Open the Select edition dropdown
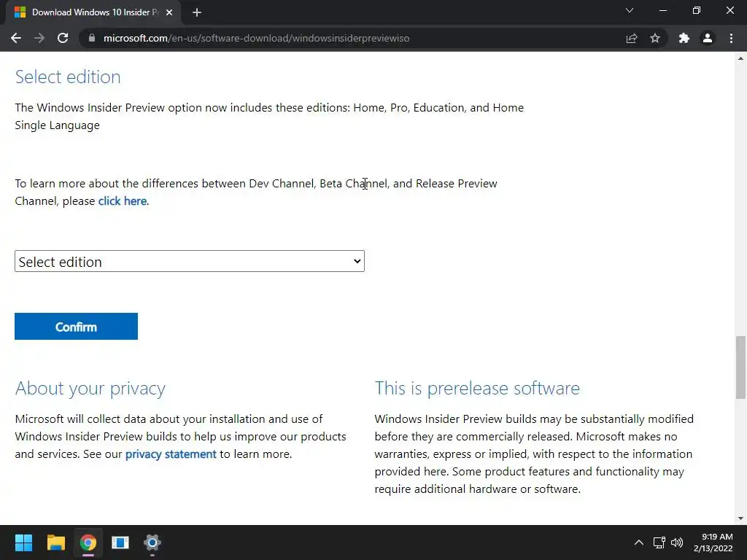The height and width of the screenshot is (560, 747). 190,261
